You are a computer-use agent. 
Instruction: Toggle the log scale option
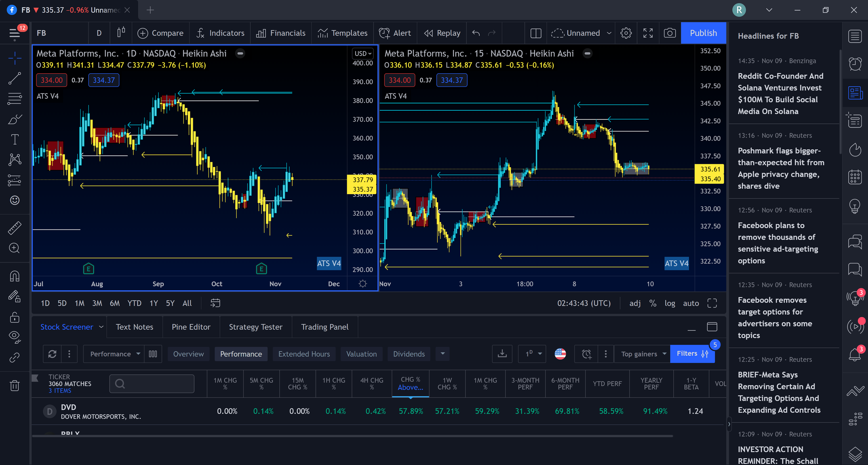[670, 303]
